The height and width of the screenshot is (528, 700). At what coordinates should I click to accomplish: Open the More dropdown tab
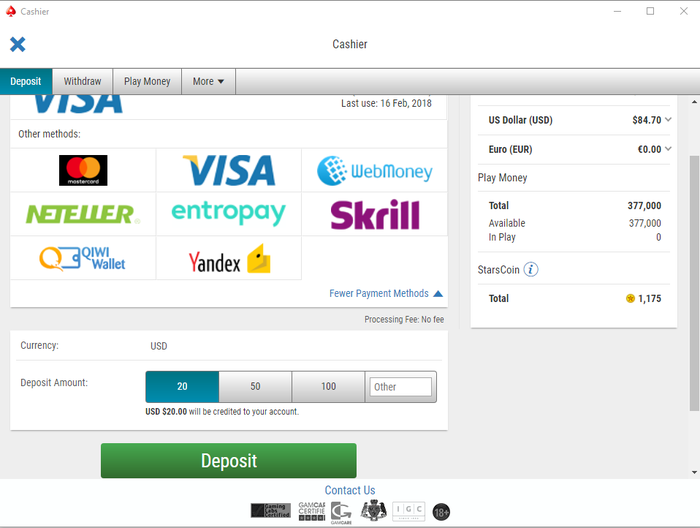pyautogui.click(x=208, y=81)
